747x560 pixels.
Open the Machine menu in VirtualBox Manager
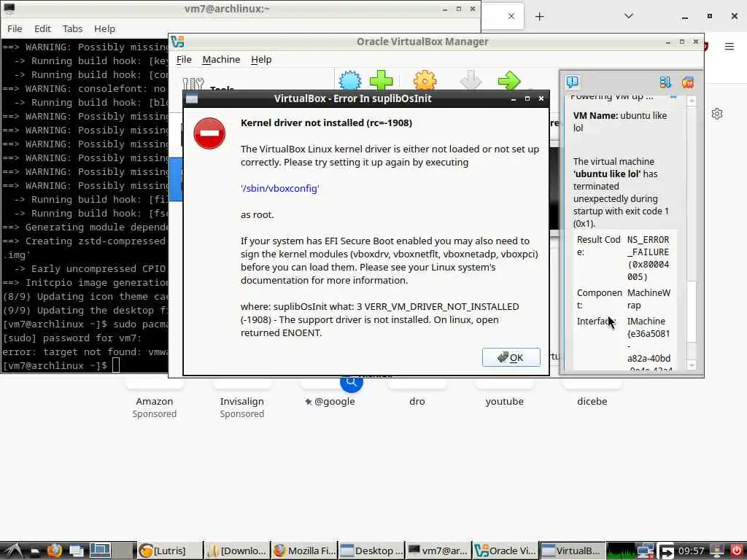221,60
